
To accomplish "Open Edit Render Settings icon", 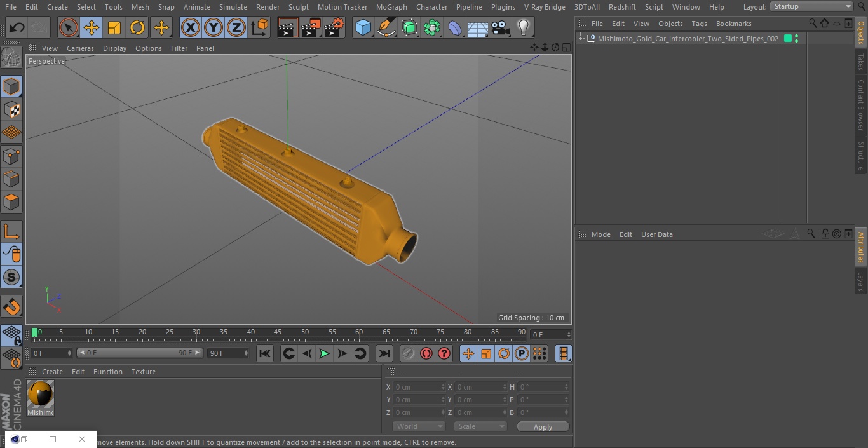I will (x=334, y=27).
